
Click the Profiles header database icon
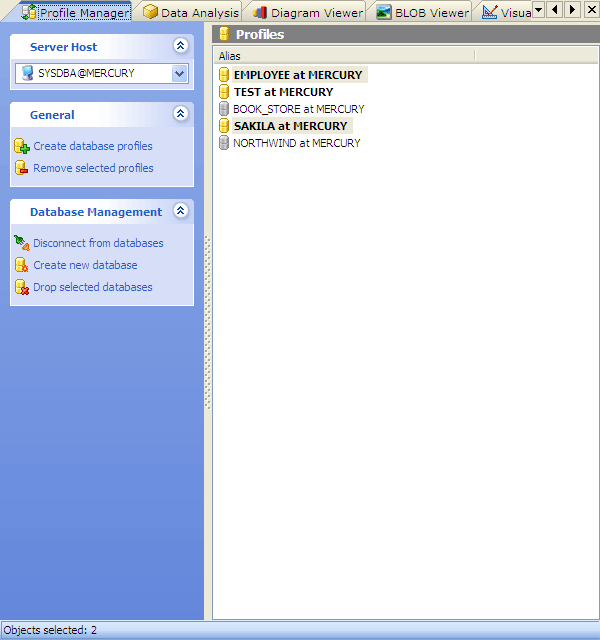click(x=224, y=34)
